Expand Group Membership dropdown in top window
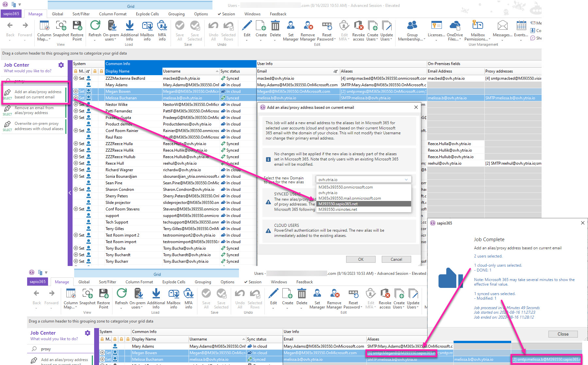 424,40
